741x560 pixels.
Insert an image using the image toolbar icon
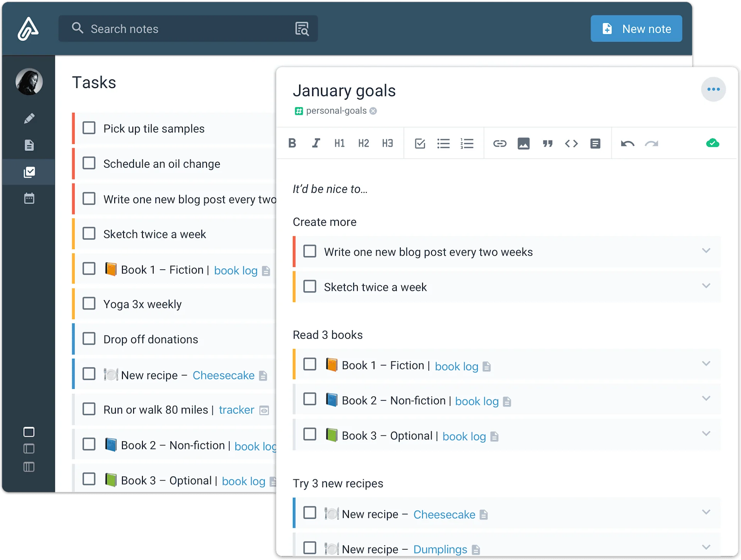click(x=523, y=143)
